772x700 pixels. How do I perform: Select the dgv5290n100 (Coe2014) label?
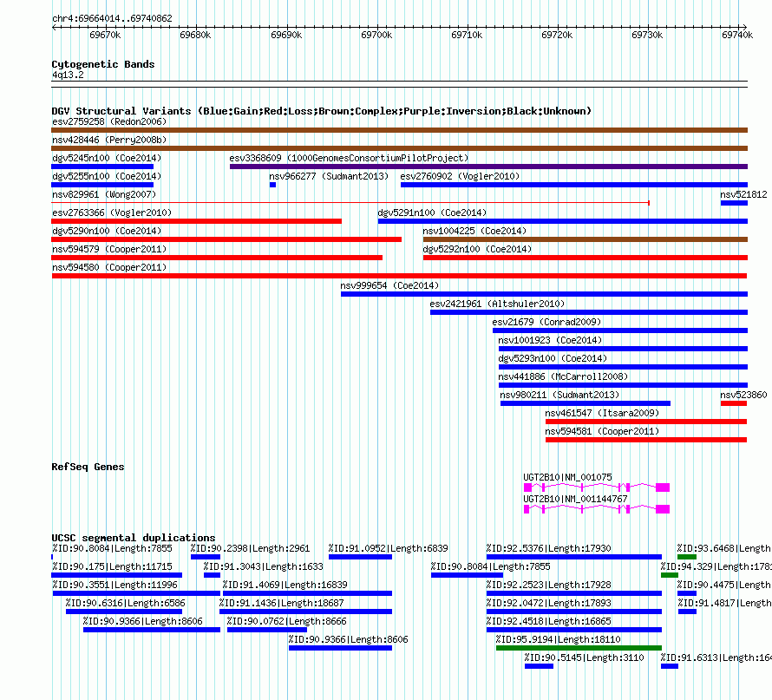(107, 231)
